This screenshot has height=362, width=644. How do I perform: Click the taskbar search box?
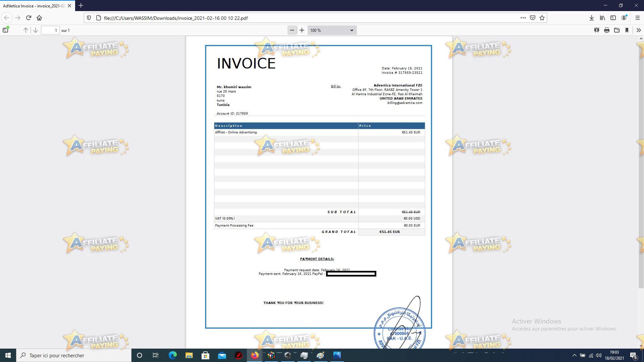(74, 355)
